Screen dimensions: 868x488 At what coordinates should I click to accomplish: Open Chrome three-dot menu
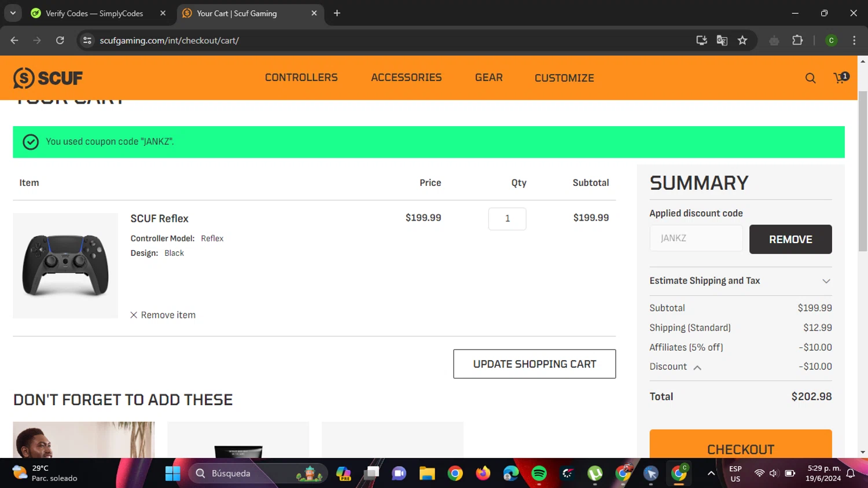[x=854, y=41]
